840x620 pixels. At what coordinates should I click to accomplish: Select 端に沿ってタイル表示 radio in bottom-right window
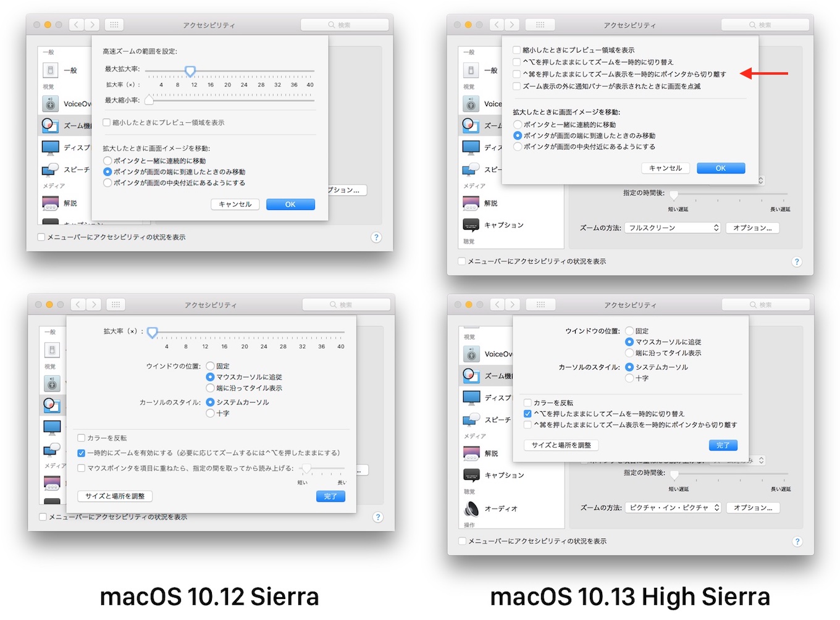pyautogui.click(x=629, y=353)
